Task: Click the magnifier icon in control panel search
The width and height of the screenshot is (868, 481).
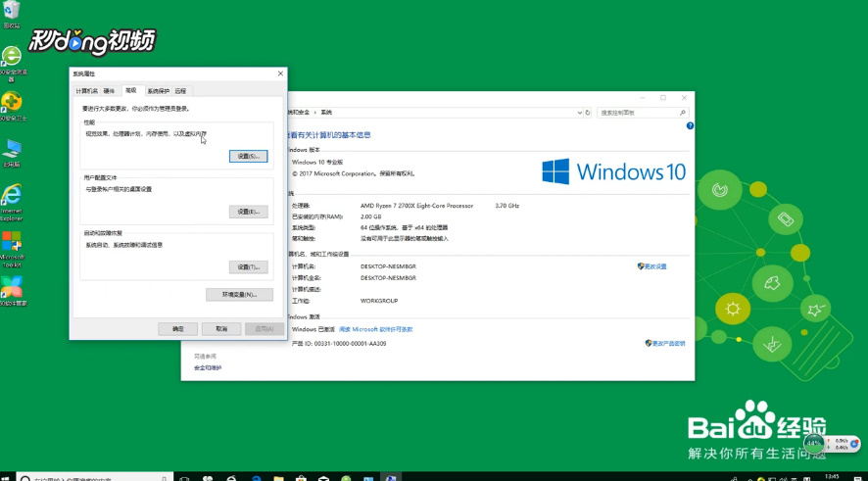Action: click(x=683, y=113)
